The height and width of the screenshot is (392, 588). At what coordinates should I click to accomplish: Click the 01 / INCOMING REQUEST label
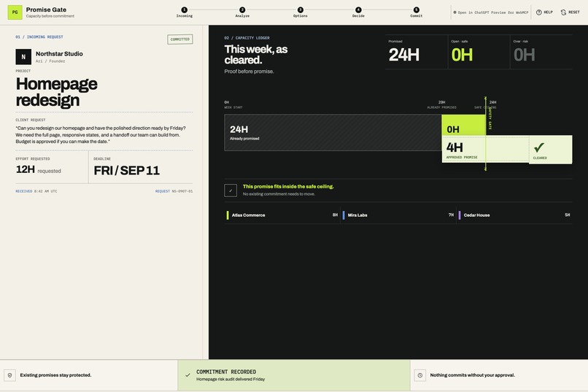click(x=39, y=37)
